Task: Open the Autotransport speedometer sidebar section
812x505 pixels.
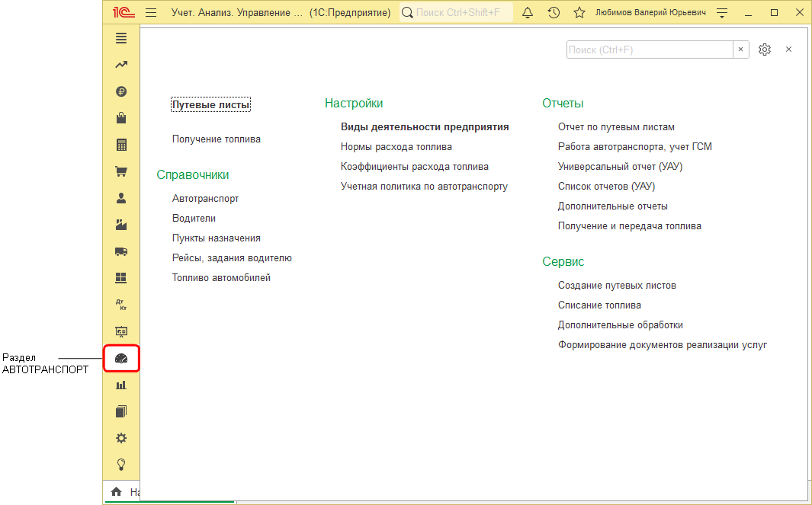Action: (121, 358)
